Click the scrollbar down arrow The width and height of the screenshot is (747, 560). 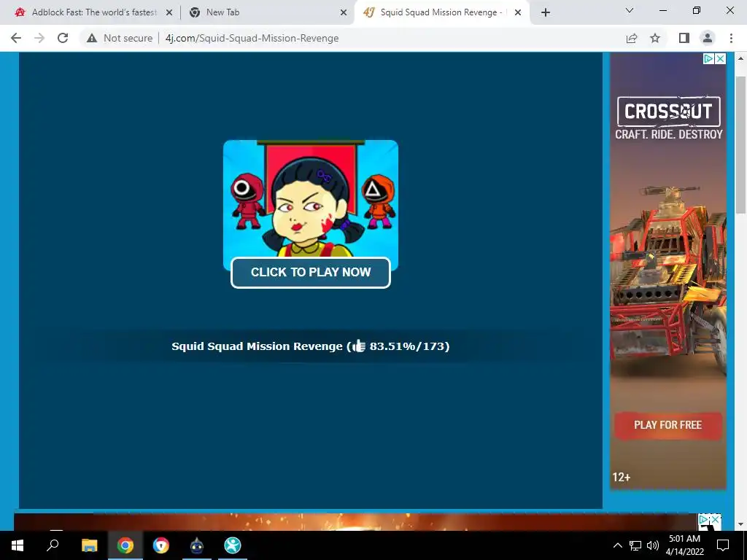[740, 524]
